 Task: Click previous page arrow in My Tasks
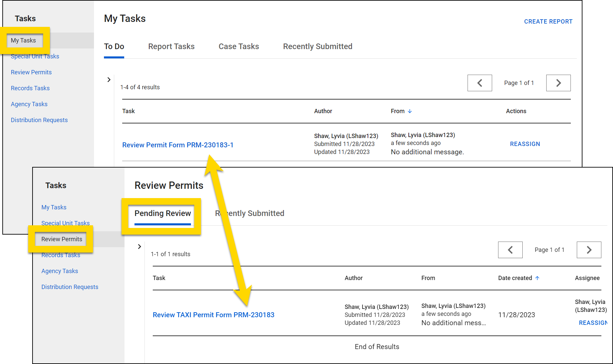(480, 83)
